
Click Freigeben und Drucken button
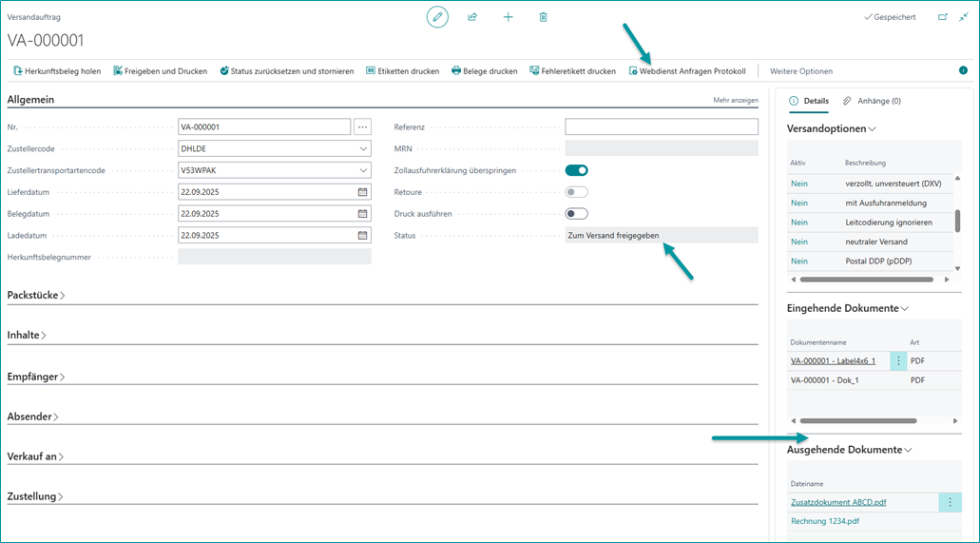point(160,71)
